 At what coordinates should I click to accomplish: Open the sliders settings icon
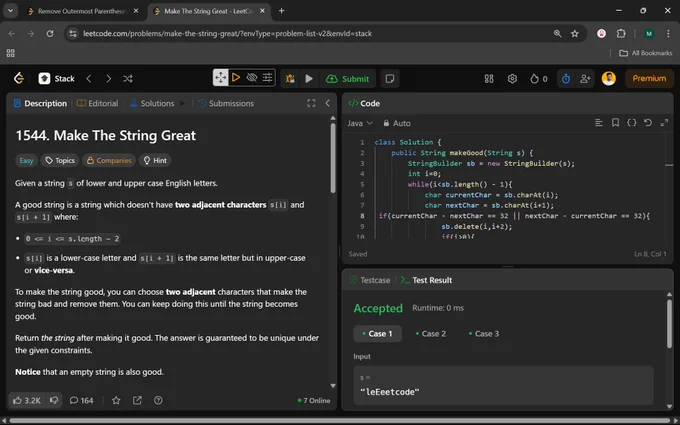[268, 78]
